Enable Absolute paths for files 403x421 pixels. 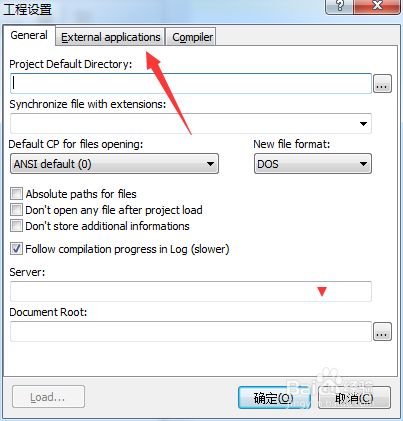pos(16,194)
